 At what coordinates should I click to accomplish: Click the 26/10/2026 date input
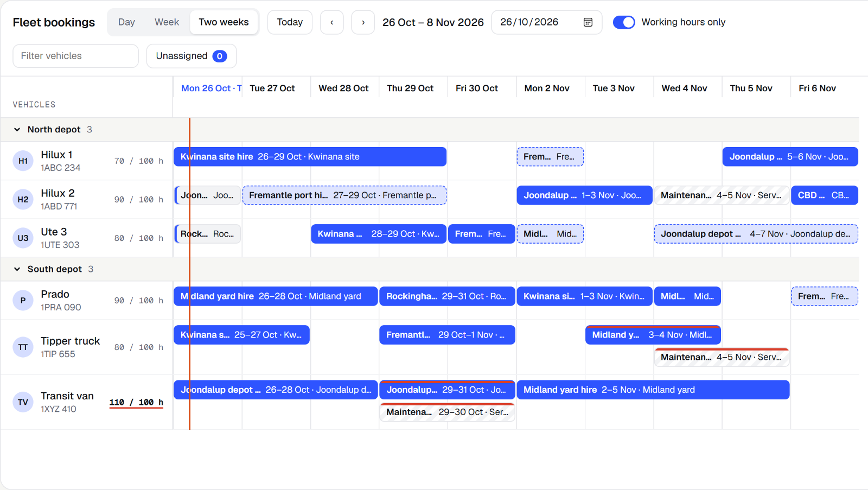click(547, 22)
